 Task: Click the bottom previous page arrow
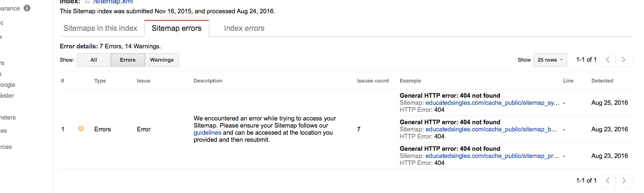607,180
